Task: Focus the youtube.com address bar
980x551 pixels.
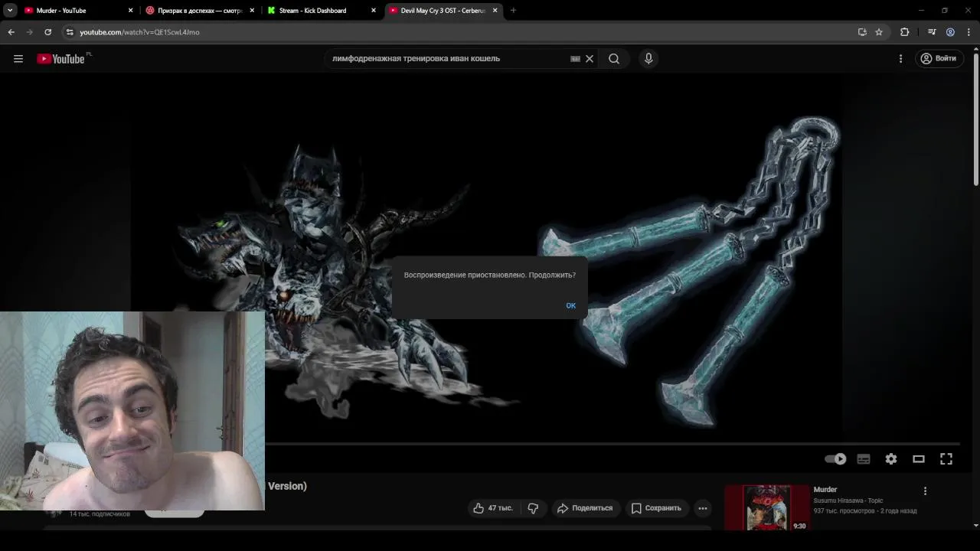Action: coord(459,32)
